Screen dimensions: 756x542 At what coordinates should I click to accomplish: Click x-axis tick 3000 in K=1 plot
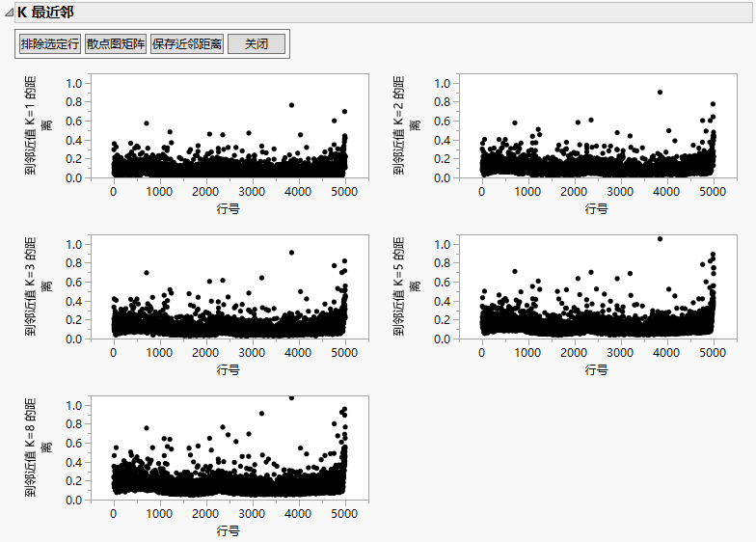252,191
